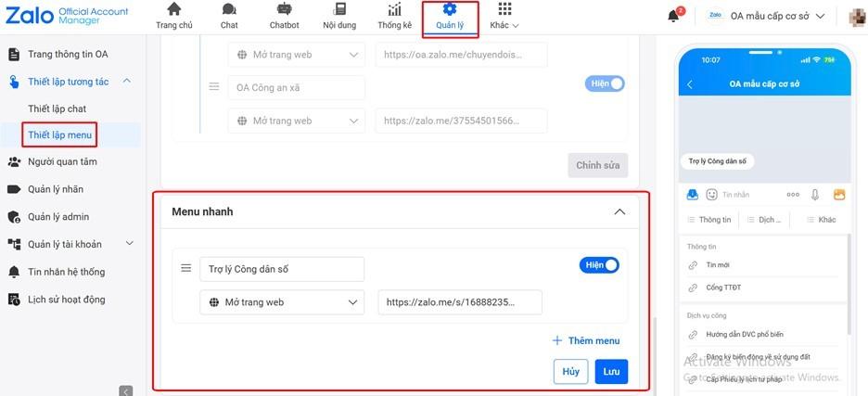This screenshot has height=396, width=868.
Task: Click the Người quan tâm people icon
Action: click(x=14, y=161)
